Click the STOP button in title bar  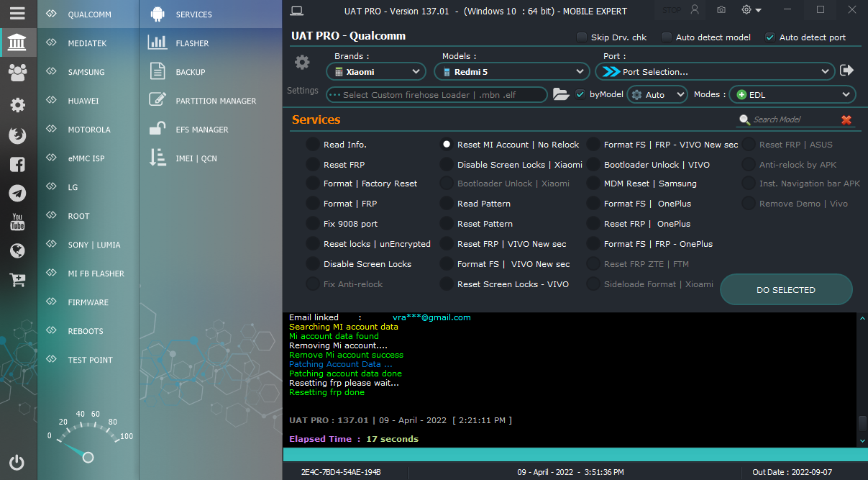[x=672, y=10]
